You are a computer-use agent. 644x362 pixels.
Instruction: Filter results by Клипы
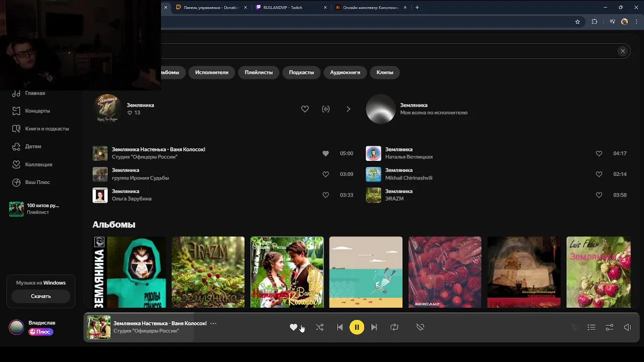pos(385,72)
